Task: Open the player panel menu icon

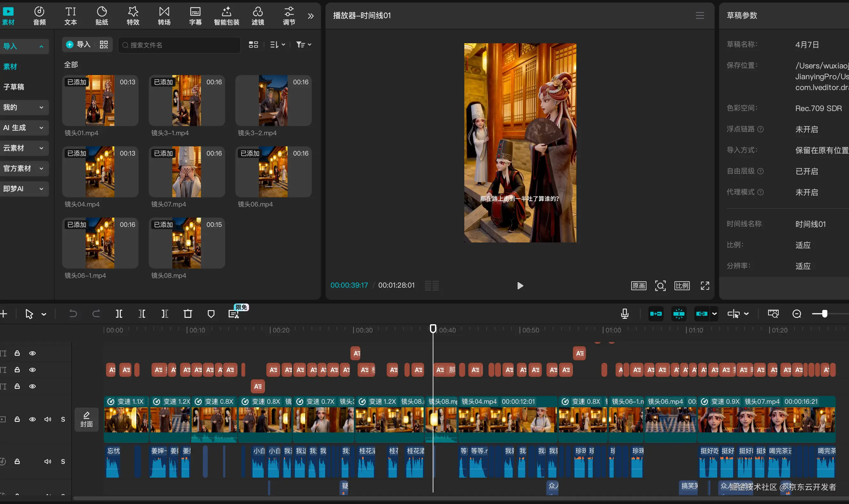Action: pyautogui.click(x=700, y=16)
